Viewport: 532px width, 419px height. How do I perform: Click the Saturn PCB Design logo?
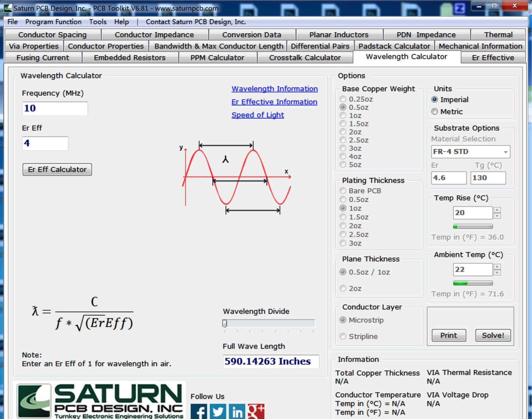tap(100, 400)
